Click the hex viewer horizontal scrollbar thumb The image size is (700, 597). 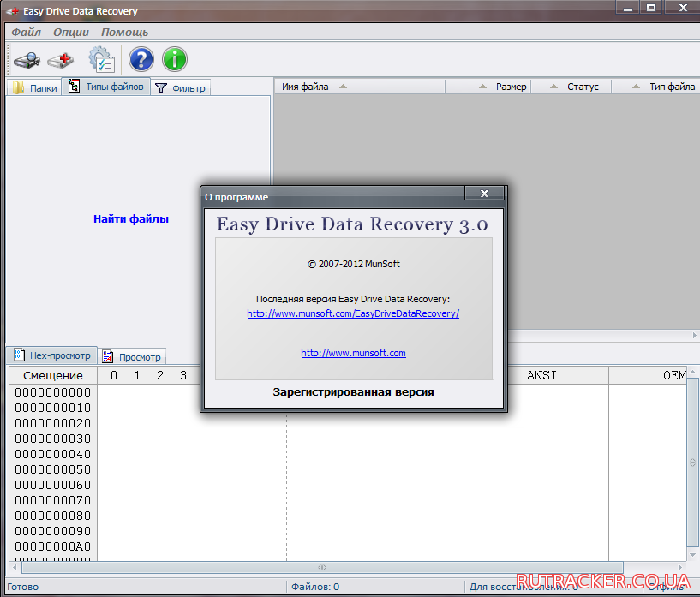322,568
